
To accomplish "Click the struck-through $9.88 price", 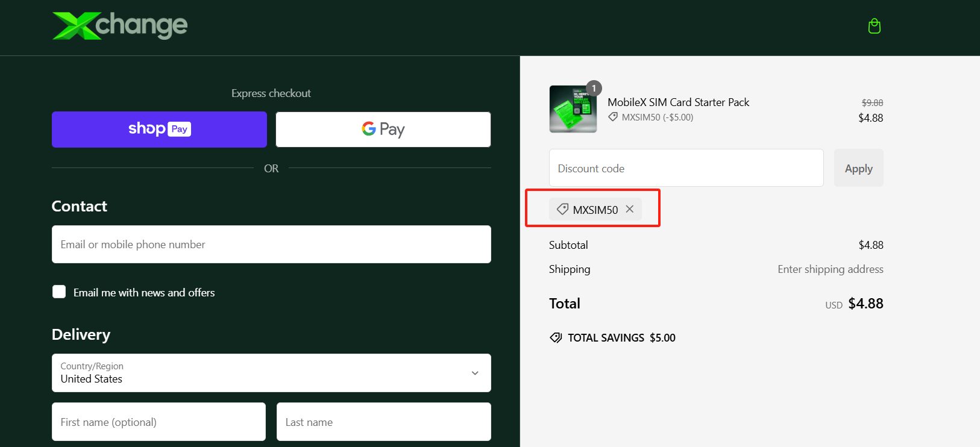I will point(872,103).
